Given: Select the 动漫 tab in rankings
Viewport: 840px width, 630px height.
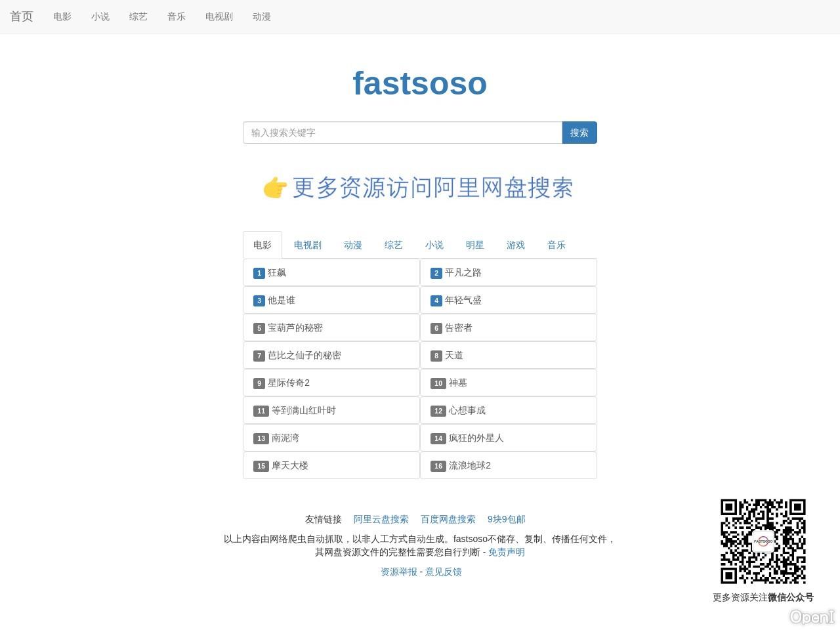Looking at the screenshot, I should (x=352, y=245).
